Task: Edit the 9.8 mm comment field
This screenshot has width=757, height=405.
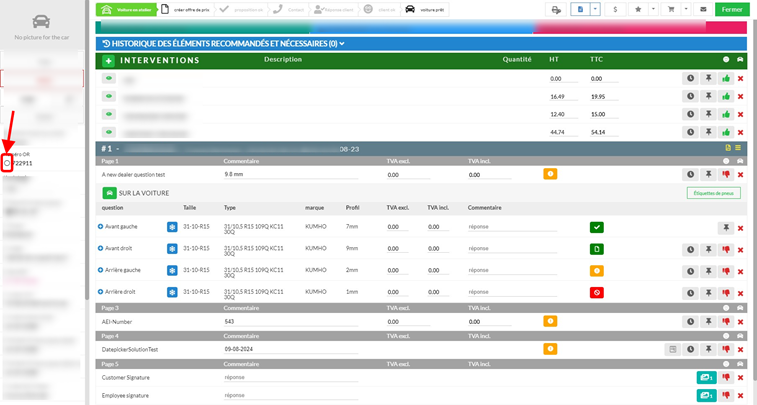Action: pyautogui.click(x=291, y=174)
